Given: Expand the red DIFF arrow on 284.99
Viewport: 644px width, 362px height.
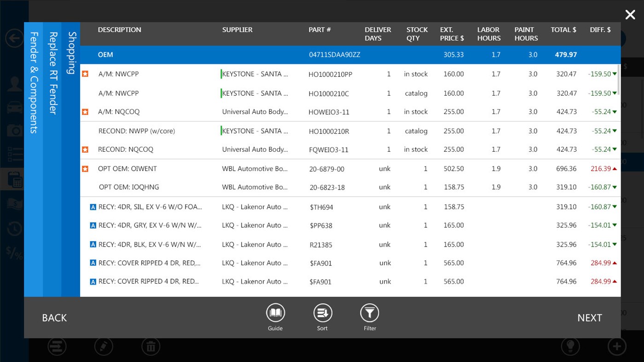Looking at the screenshot, I should coord(615,263).
